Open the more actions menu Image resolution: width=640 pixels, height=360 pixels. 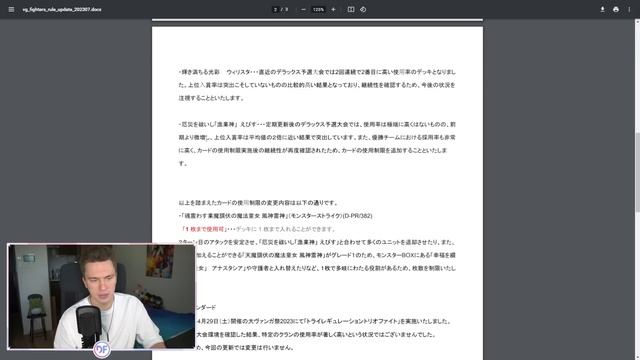[x=629, y=9]
